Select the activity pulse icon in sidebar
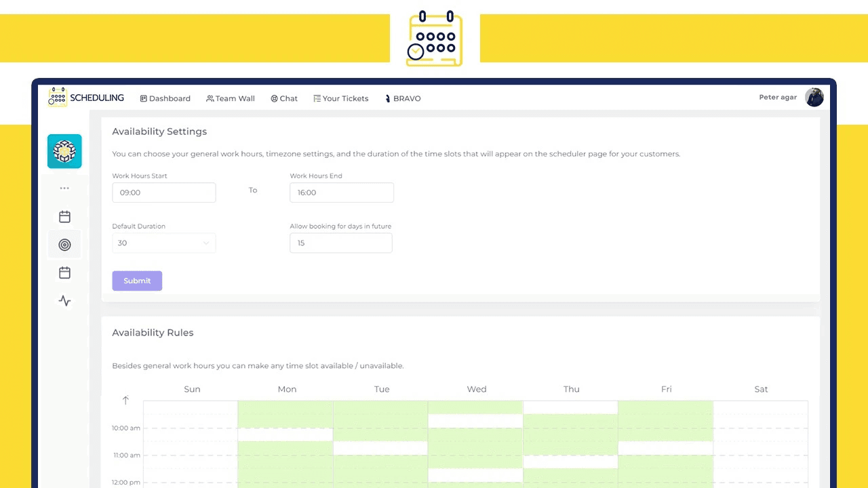Screen dimensions: 868x488 [x=64, y=300]
